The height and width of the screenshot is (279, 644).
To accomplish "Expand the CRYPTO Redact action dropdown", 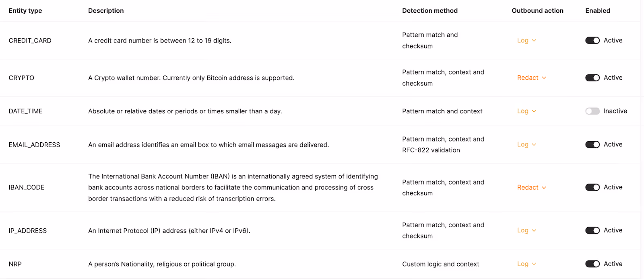I will (532, 78).
